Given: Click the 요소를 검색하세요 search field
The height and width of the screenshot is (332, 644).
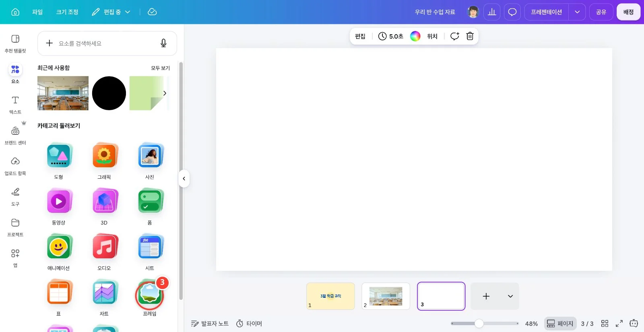Looking at the screenshot, I should click(107, 43).
